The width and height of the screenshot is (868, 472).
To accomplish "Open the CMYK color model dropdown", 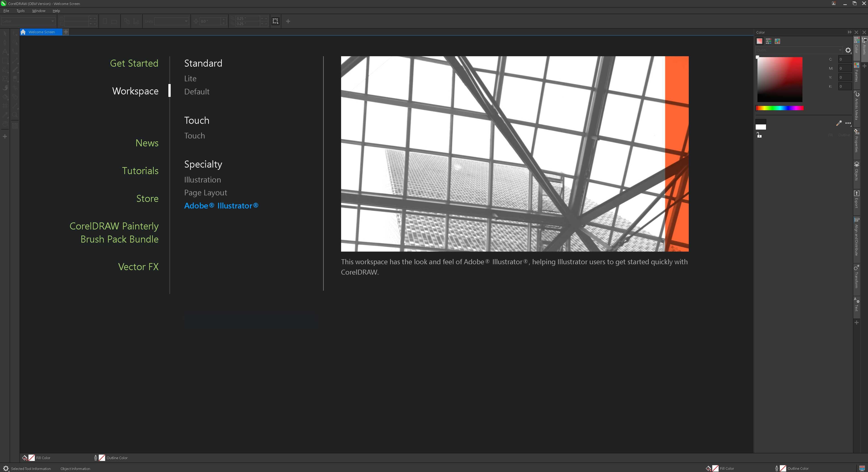I will tap(799, 50).
